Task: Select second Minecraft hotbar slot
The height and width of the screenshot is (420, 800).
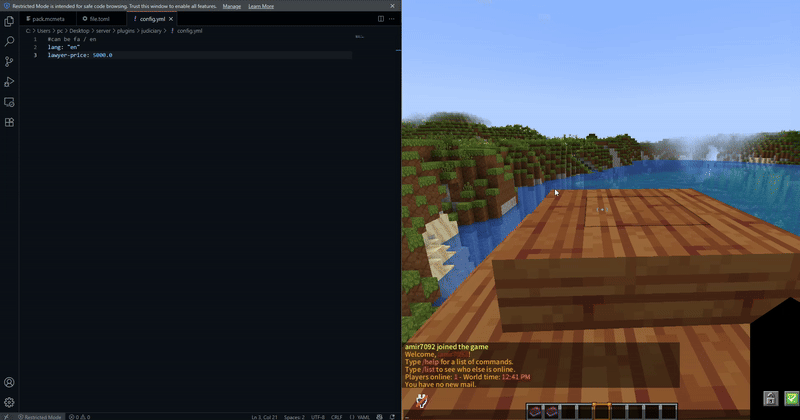Action: point(552,411)
